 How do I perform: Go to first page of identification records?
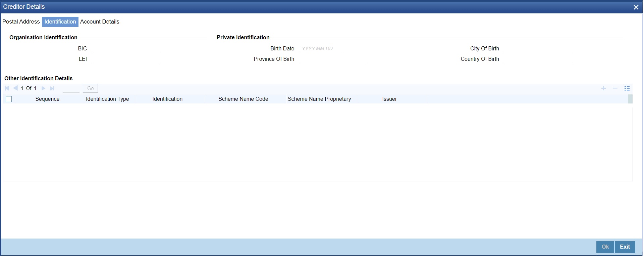[x=7, y=88]
